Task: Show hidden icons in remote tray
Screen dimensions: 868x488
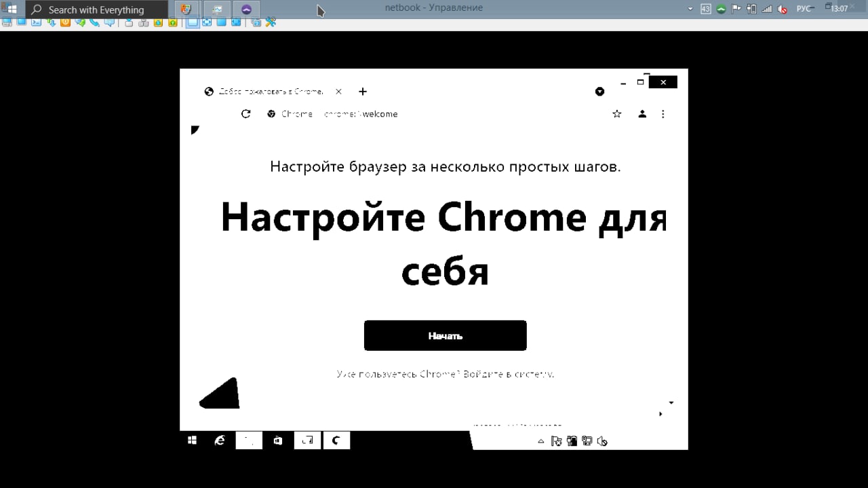Action: (x=541, y=441)
